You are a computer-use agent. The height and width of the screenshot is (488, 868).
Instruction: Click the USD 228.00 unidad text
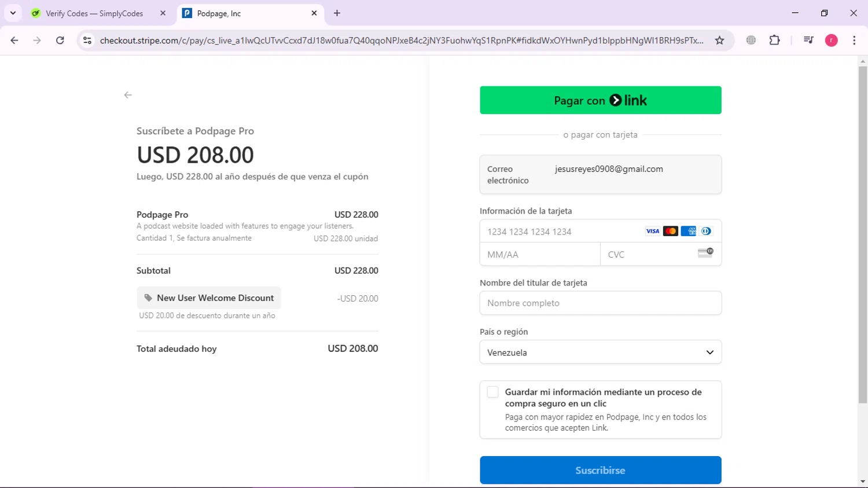click(x=345, y=239)
